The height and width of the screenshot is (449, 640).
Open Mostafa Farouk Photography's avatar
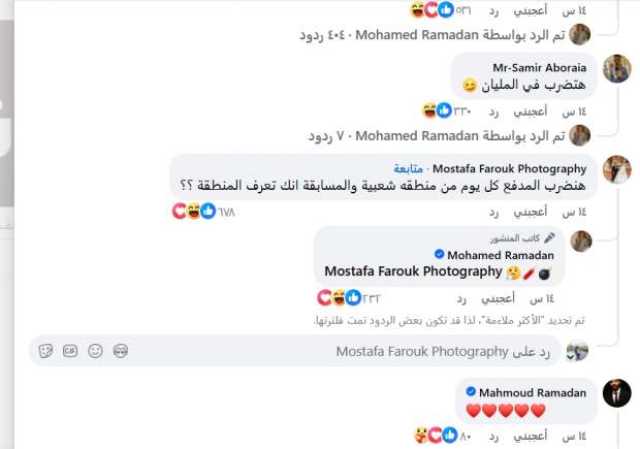coord(617,169)
